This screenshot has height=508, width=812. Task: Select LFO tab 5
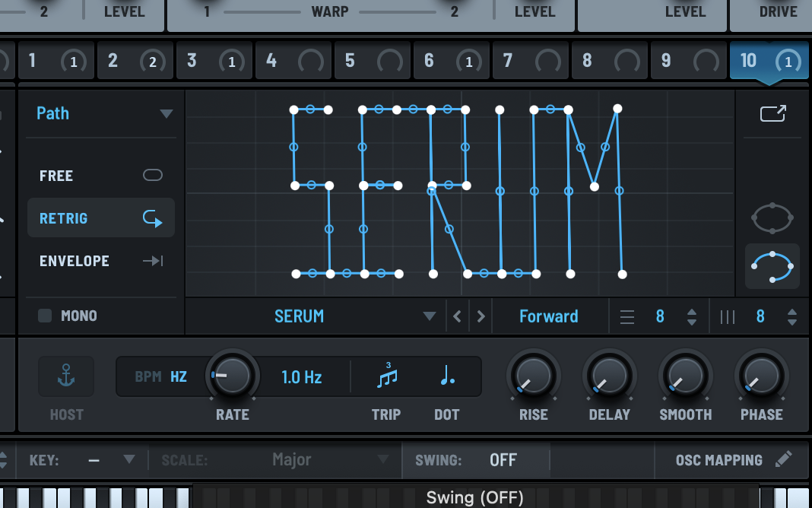coord(373,61)
